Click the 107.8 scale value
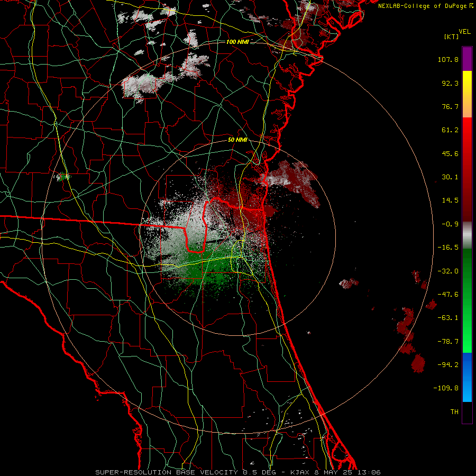 pos(448,59)
